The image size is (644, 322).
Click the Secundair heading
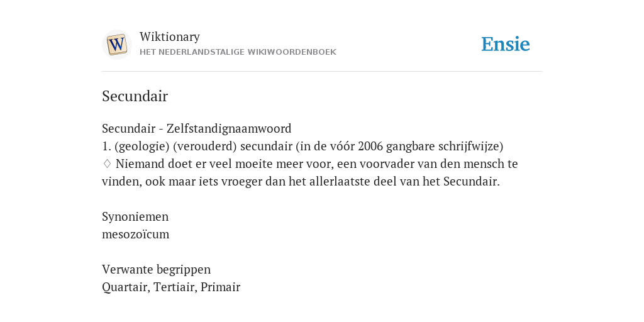pos(135,96)
